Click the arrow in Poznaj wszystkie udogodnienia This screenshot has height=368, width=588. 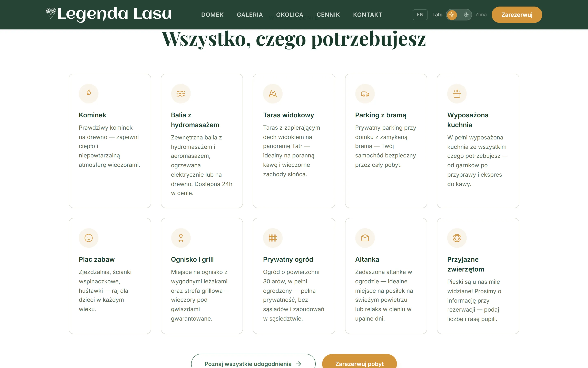tap(299, 364)
